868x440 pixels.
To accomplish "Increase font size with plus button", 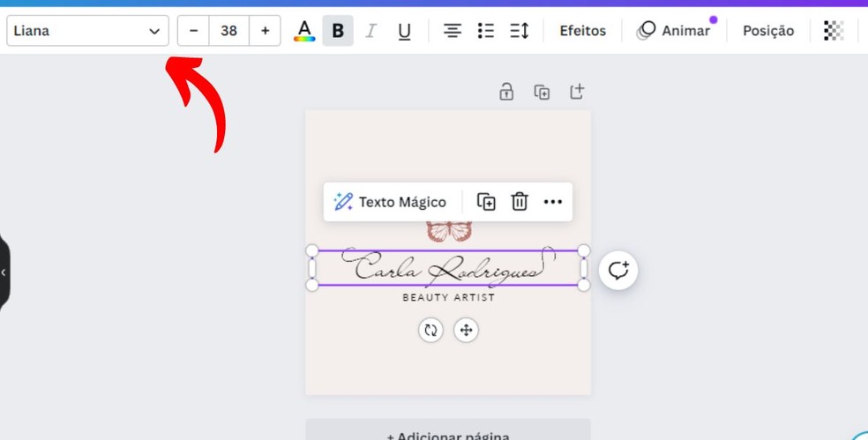I will 266,31.
